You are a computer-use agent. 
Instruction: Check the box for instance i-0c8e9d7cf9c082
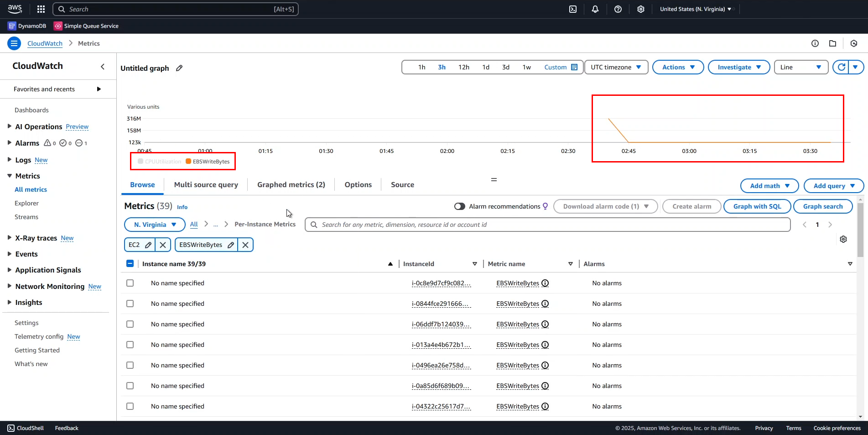[x=130, y=283]
